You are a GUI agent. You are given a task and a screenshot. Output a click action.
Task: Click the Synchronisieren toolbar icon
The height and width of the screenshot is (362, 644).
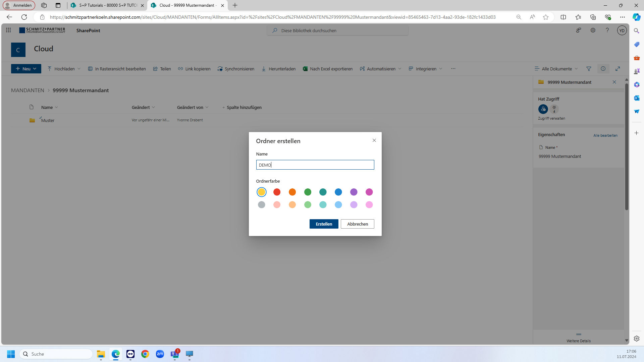click(x=220, y=69)
